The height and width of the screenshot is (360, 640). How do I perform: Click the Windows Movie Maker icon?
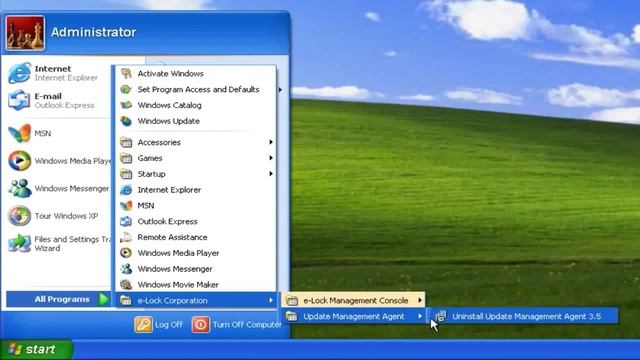pyautogui.click(x=126, y=284)
